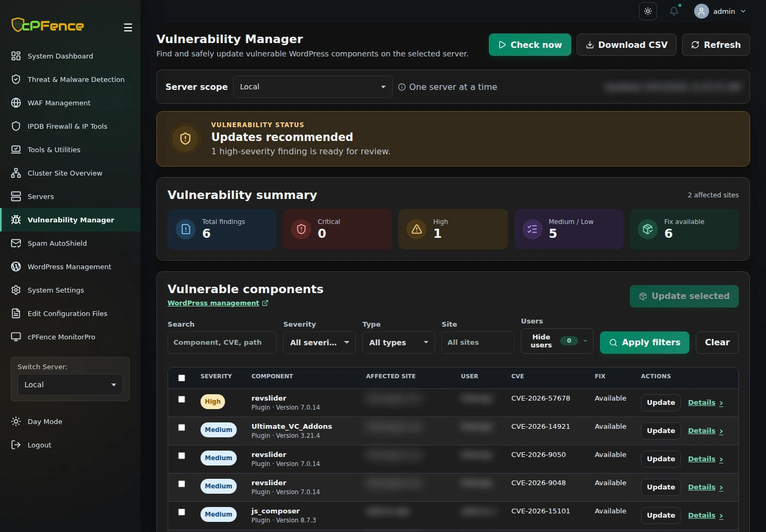Click the WordPress logo icon in sidebar
This screenshot has height=532, width=766.
pyautogui.click(x=16, y=267)
